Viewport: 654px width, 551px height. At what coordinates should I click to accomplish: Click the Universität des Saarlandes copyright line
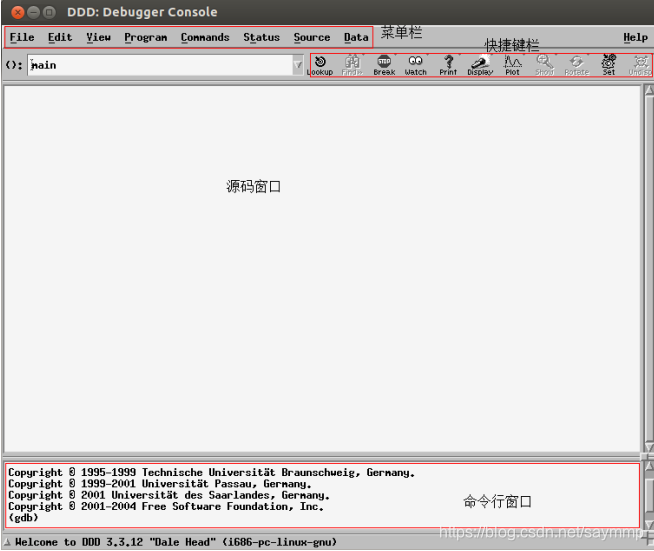[x=169, y=495]
